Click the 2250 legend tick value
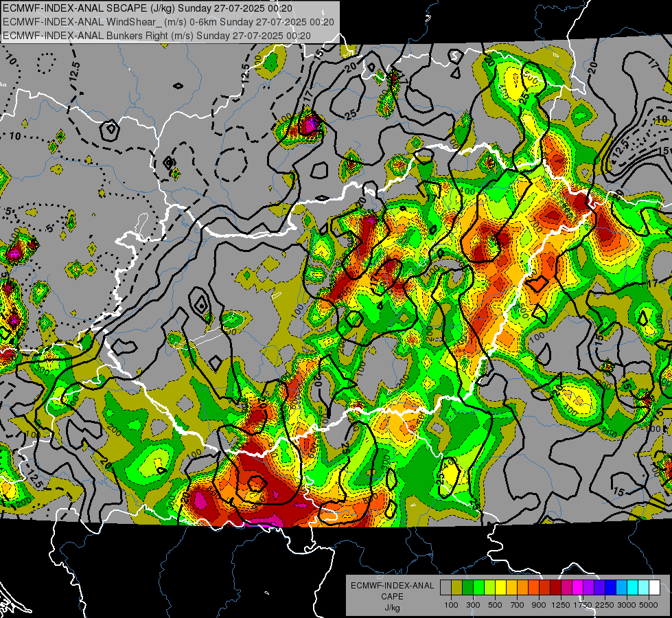672x618 pixels. [605, 605]
